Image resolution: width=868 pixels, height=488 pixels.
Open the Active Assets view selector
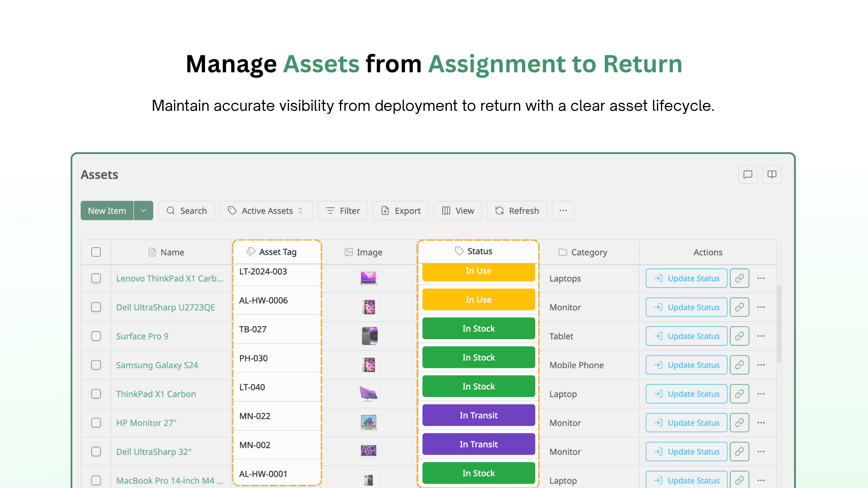pos(266,210)
